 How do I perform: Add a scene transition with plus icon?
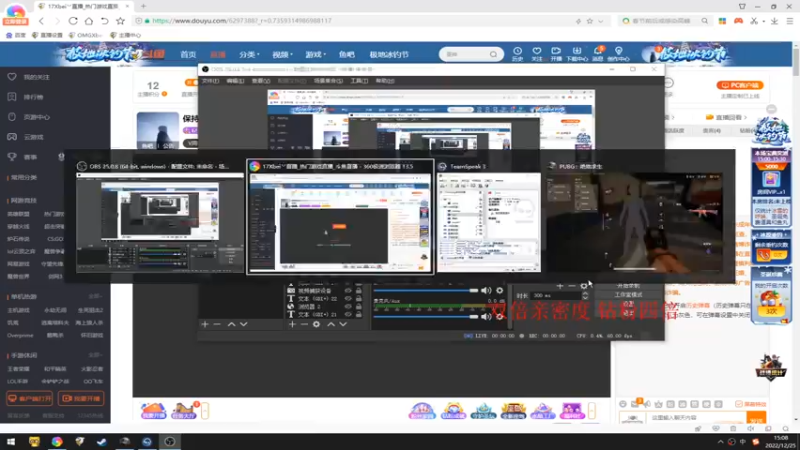pos(560,286)
